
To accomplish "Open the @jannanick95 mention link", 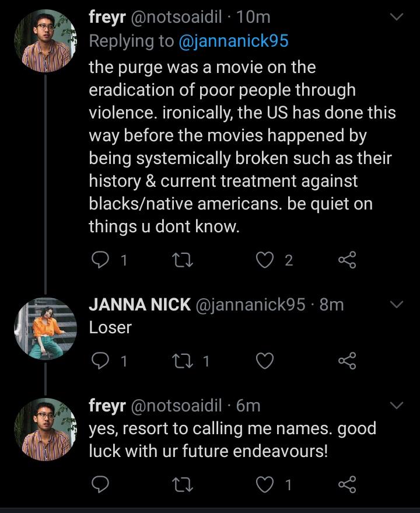I will [233, 41].
